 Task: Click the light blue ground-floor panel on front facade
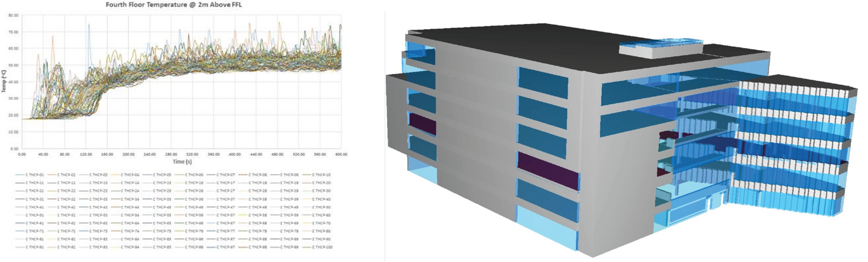coord(549,227)
